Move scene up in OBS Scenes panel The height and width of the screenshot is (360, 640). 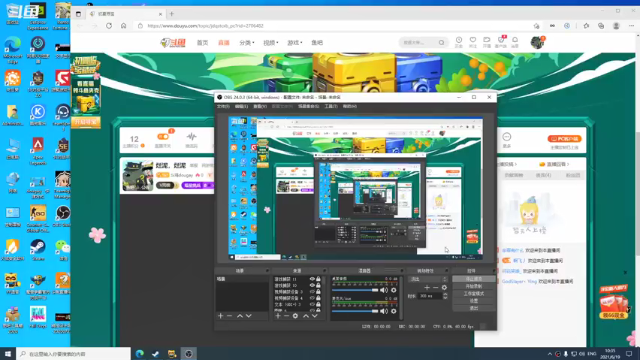[240, 316]
